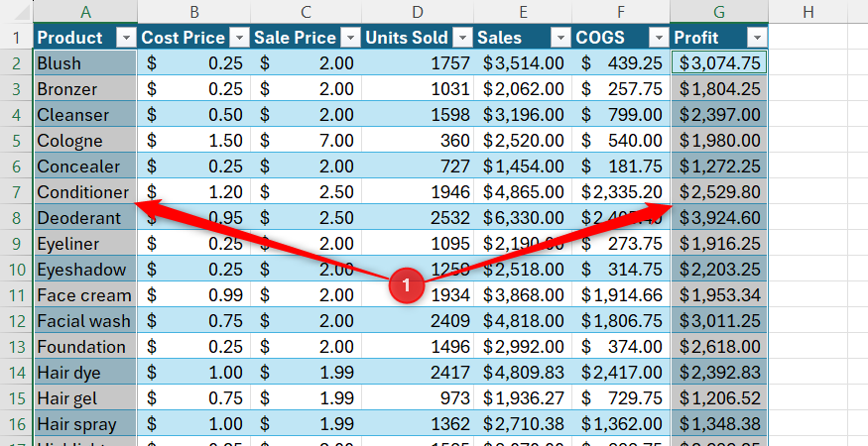Click the 439.25 COGS cell

coord(621,63)
